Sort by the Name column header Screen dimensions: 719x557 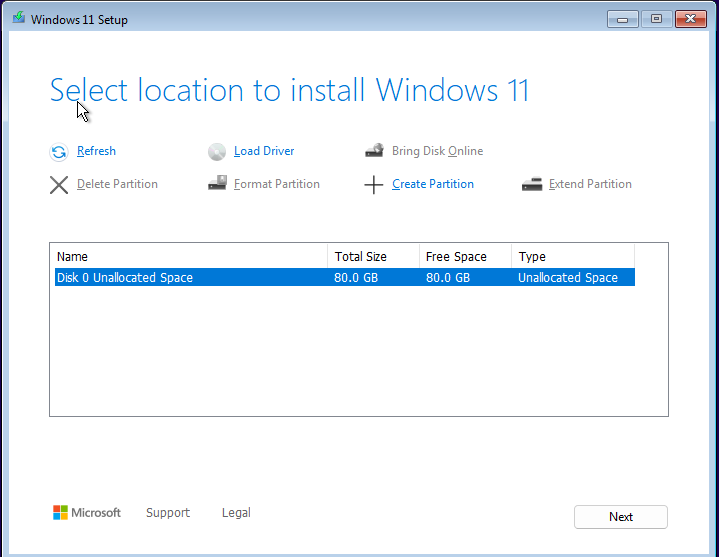pyautogui.click(x=189, y=256)
